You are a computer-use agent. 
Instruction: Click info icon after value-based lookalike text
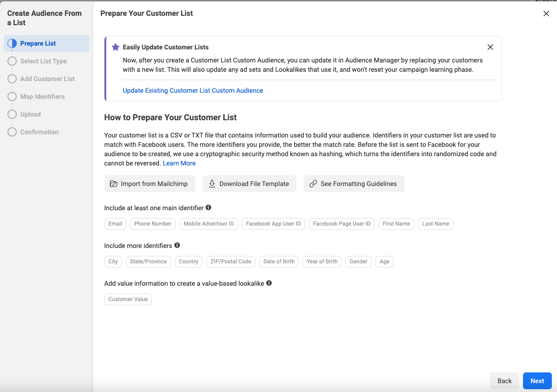tap(269, 283)
